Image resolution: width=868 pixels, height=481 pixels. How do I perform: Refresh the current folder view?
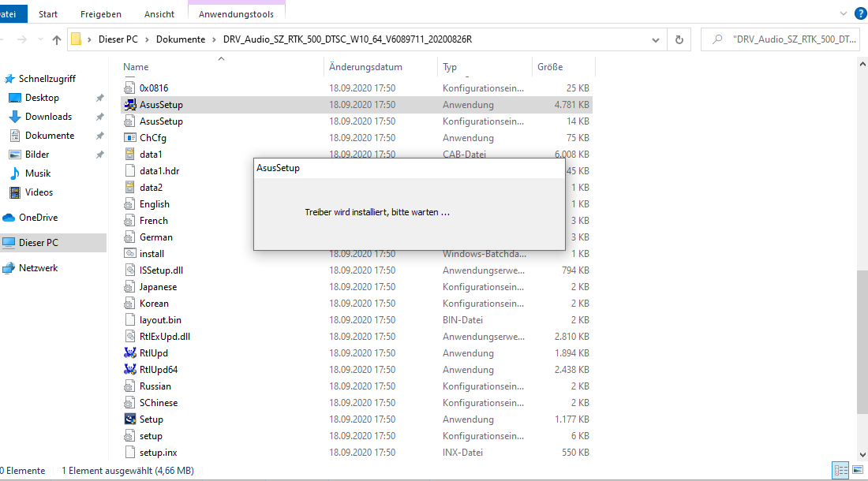(679, 39)
